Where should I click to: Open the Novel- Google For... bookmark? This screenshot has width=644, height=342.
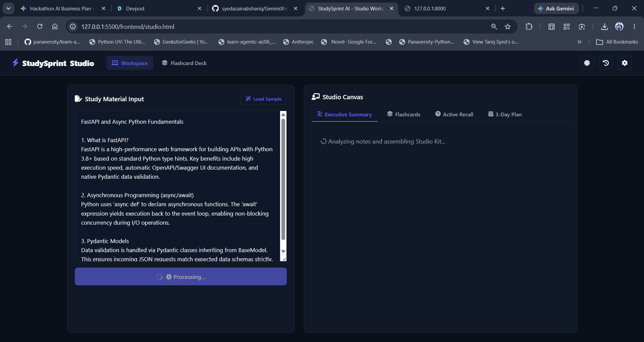click(x=349, y=42)
